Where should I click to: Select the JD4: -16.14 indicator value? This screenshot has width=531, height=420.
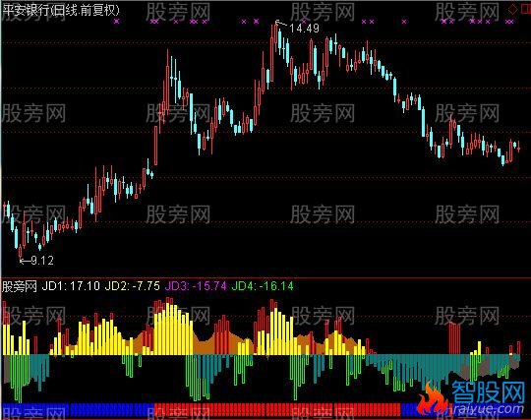pos(263,286)
